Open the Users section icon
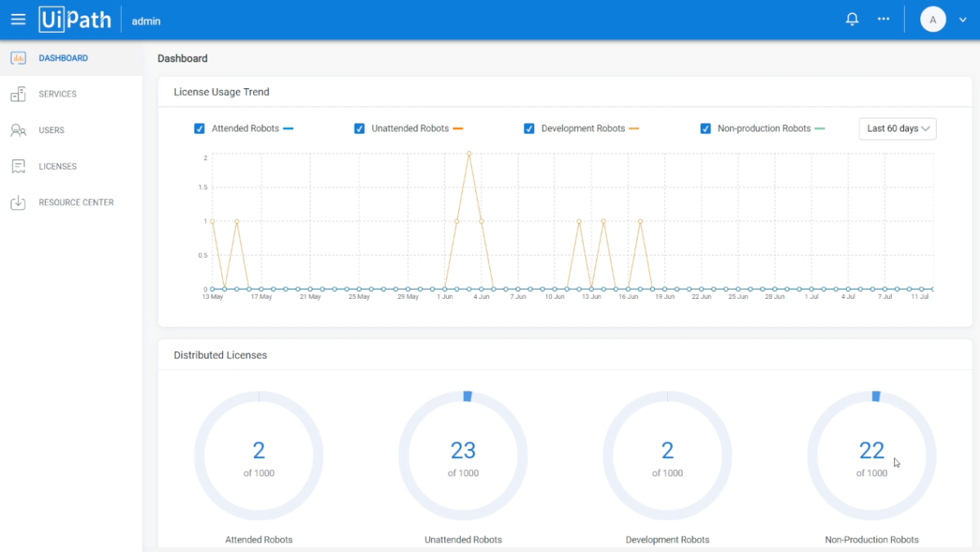This screenshot has height=552, width=980. (x=18, y=130)
